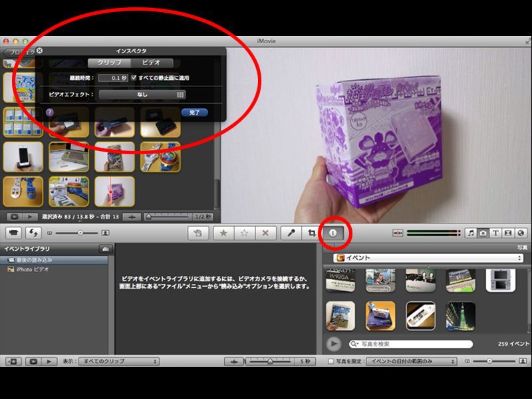Click disk icon in イベントライブラリ header
Screen dimensions: 532x399
tap(106, 249)
